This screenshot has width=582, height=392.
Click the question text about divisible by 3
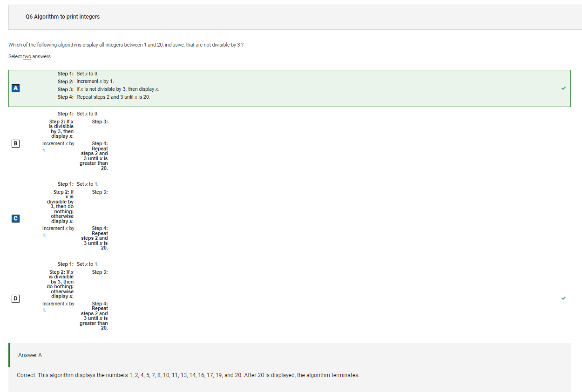[x=126, y=45]
